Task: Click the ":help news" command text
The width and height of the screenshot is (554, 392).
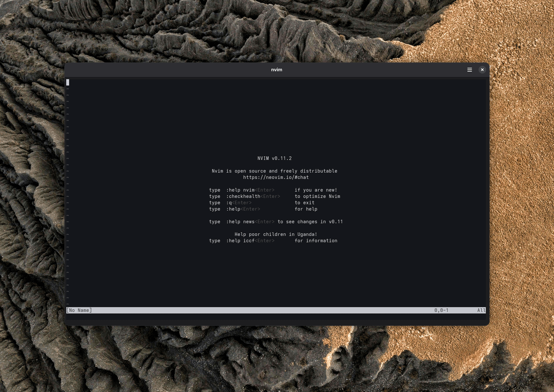Action: 240,222
